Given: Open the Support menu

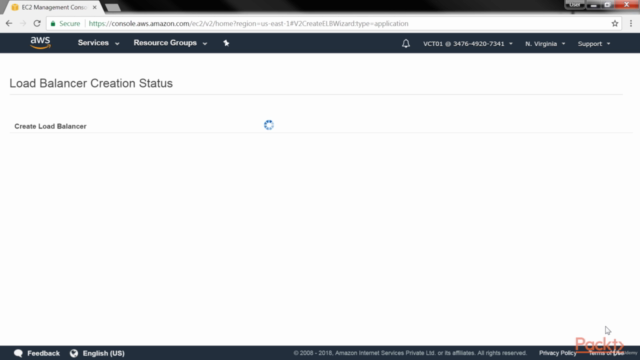Looking at the screenshot, I should (594, 44).
